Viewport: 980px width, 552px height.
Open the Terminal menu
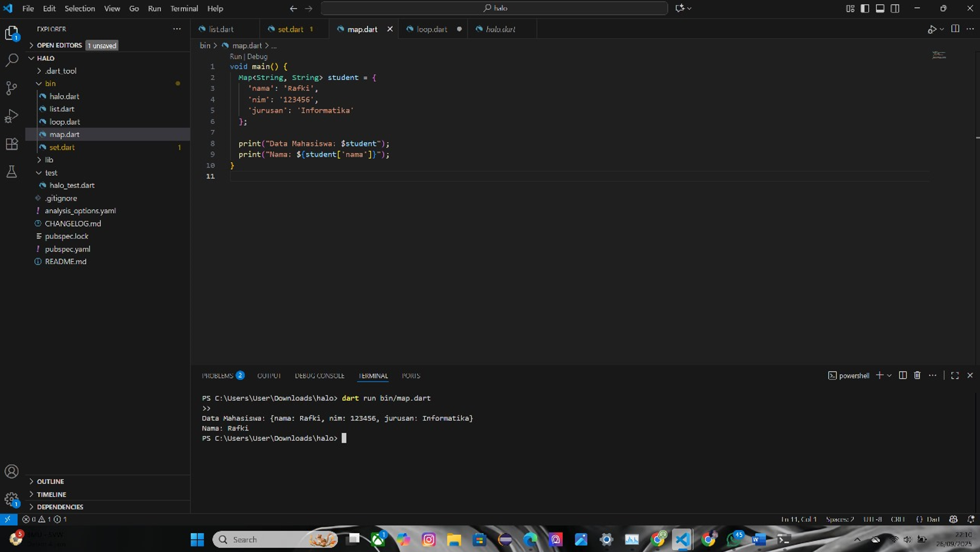183,9
